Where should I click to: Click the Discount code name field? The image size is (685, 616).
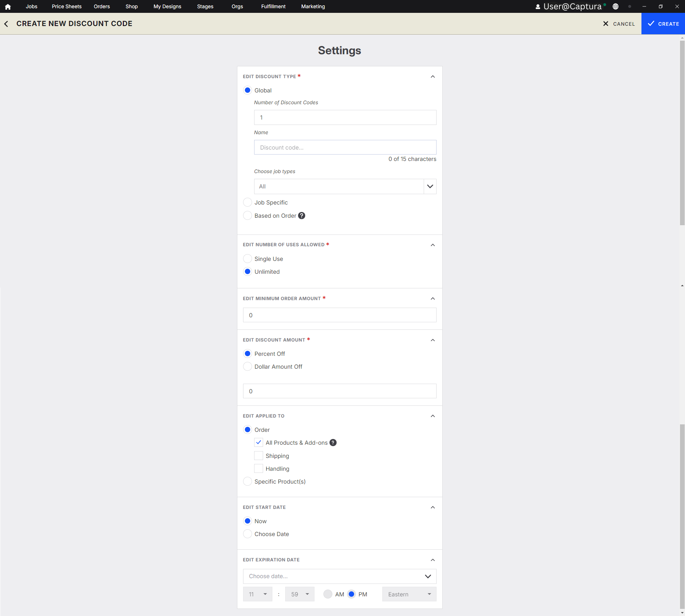click(345, 147)
